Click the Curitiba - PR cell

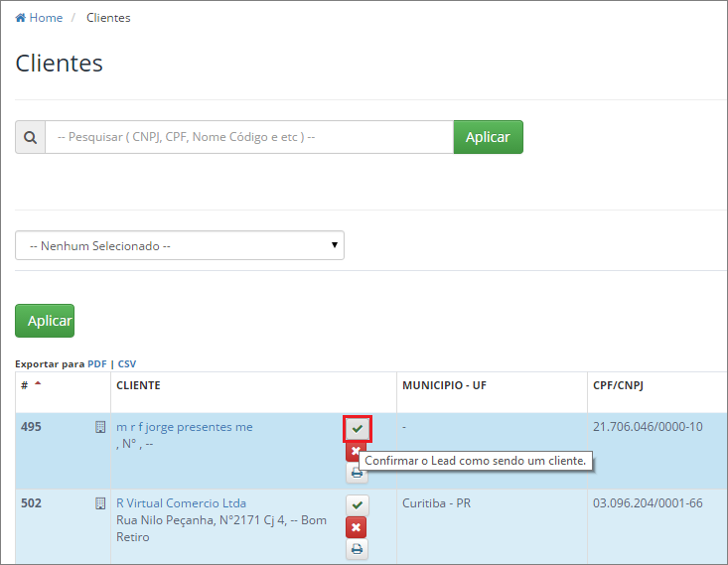(436, 503)
